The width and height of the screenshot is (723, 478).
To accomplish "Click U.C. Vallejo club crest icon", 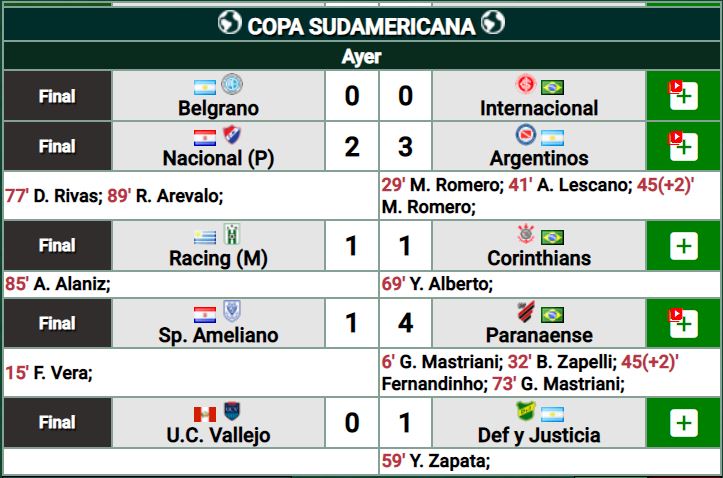I will point(233,411).
